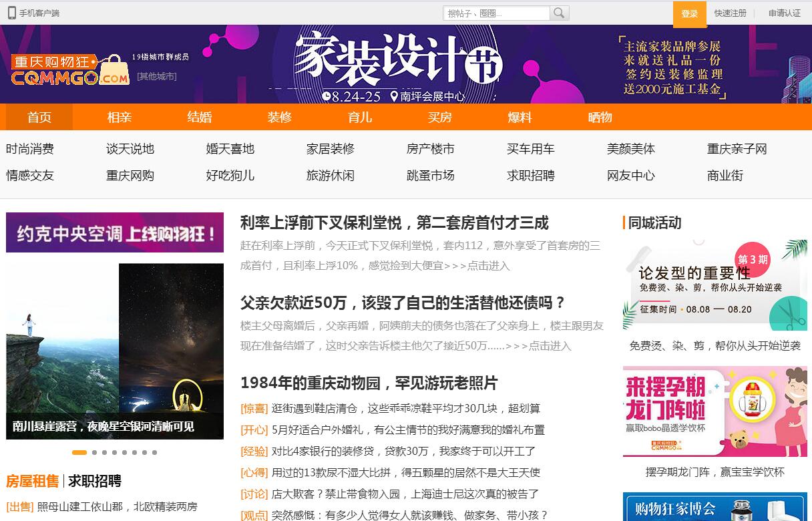The height and width of the screenshot is (521, 812).
Task: Switch to the 房屋租售 tab
Action: 33,481
